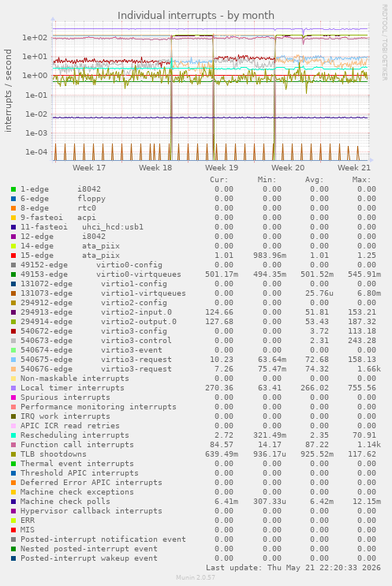
Task: Select the 'Avg:' column header
Action: (x=314, y=180)
